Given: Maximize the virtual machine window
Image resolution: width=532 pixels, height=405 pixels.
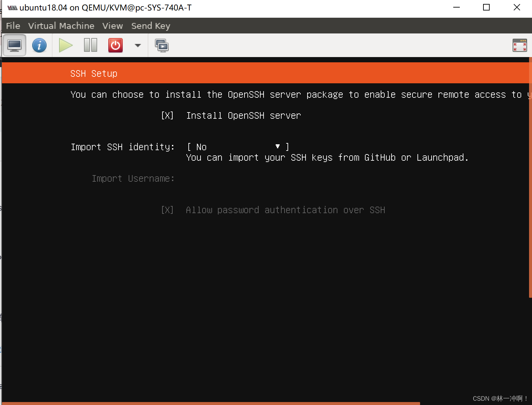Looking at the screenshot, I should pos(486,7).
